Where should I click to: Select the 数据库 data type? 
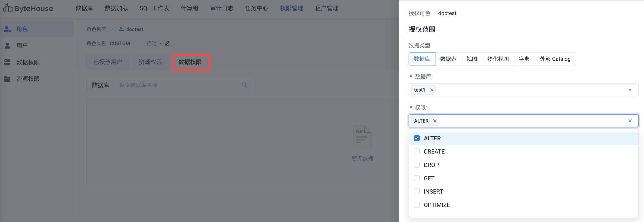[422, 59]
